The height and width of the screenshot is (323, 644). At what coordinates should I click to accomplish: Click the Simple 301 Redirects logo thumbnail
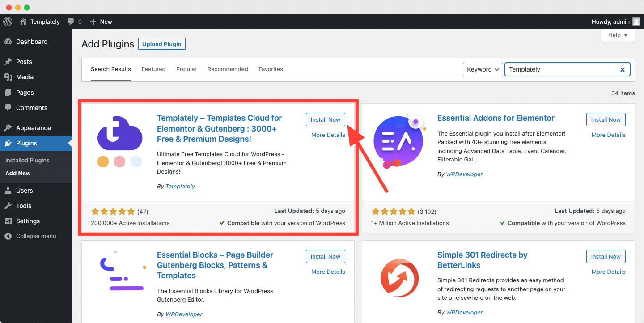click(400, 279)
